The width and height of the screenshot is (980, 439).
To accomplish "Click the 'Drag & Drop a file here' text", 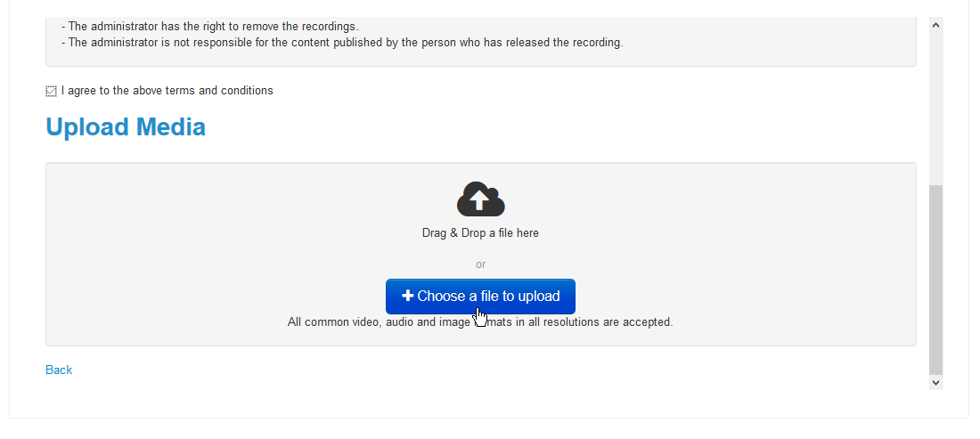I will click(x=480, y=233).
